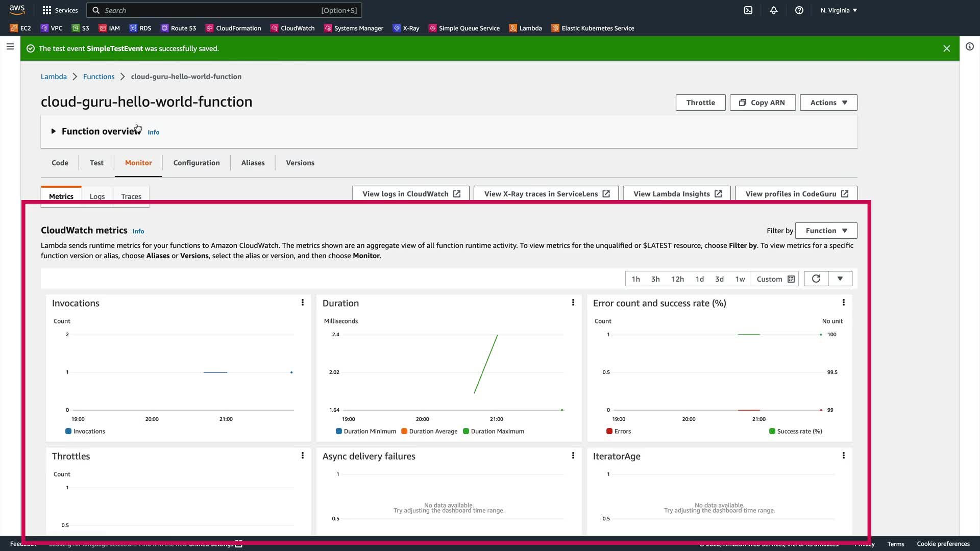Open the Duration widget three-dot menu
Image resolution: width=980 pixels, height=551 pixels.
point(573,303)
